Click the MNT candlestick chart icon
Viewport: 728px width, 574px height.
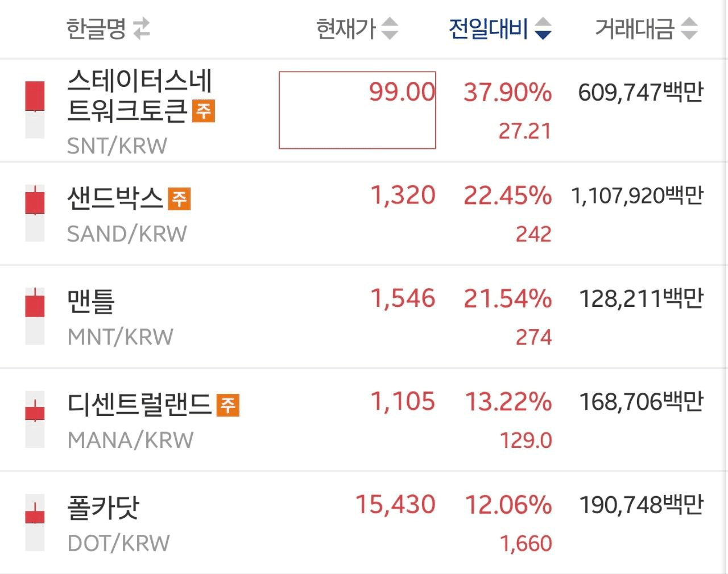35,316
